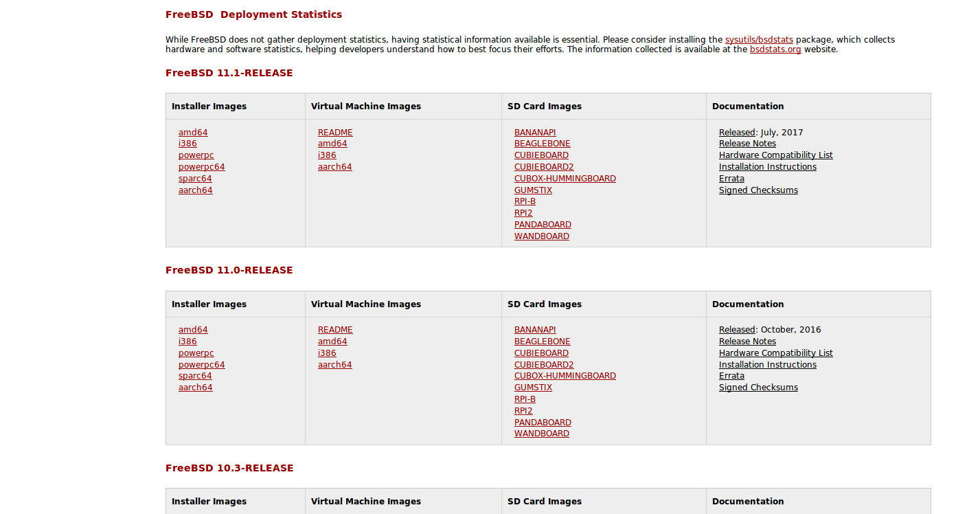This screenshot has height=514, width=980.
Task: Get 11.0-RELEASE amd64 virtual machine image
Action: coord(332,342)
